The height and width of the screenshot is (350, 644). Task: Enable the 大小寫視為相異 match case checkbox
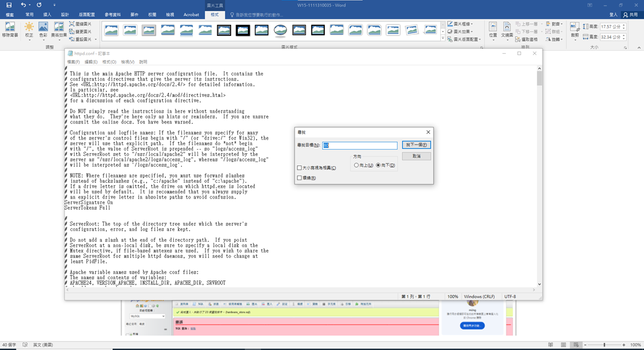pyautogui.click(x=300, y=168)
